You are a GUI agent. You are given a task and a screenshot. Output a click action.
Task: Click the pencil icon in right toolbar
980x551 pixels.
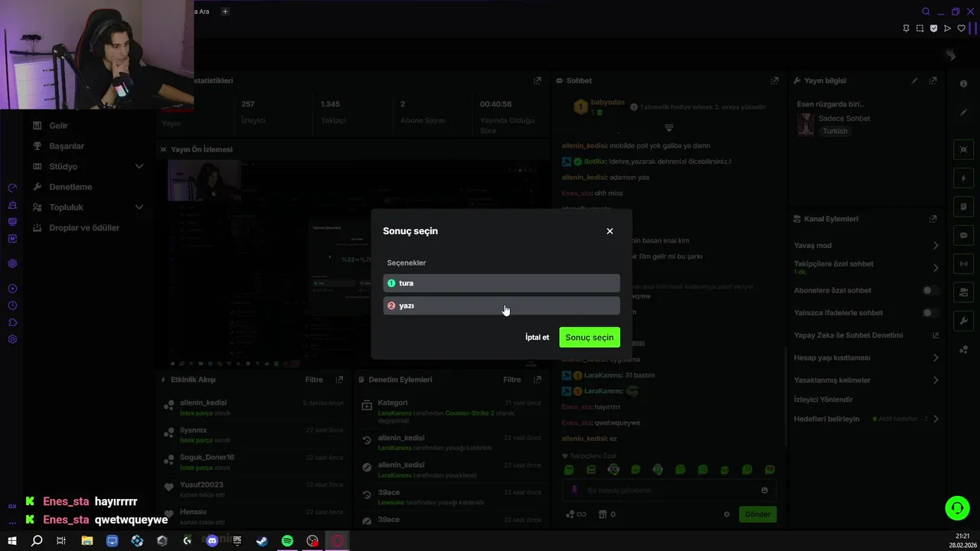[963, 112]
